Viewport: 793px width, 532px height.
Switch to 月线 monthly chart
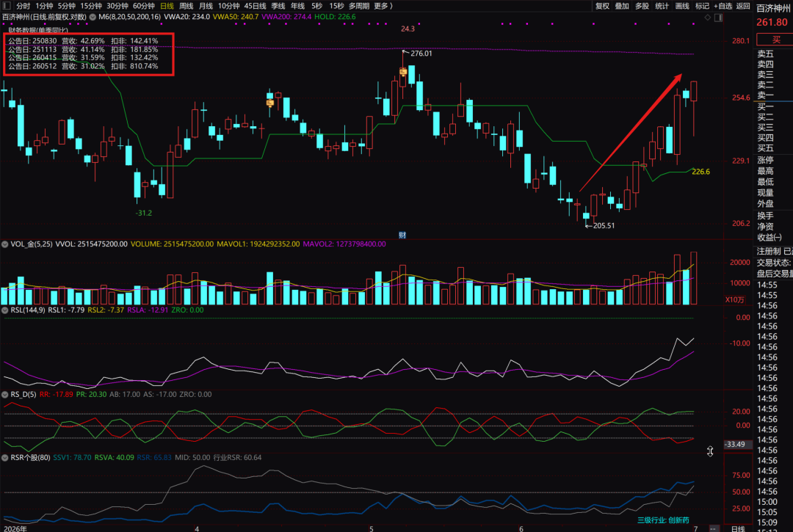pos(206,6)
